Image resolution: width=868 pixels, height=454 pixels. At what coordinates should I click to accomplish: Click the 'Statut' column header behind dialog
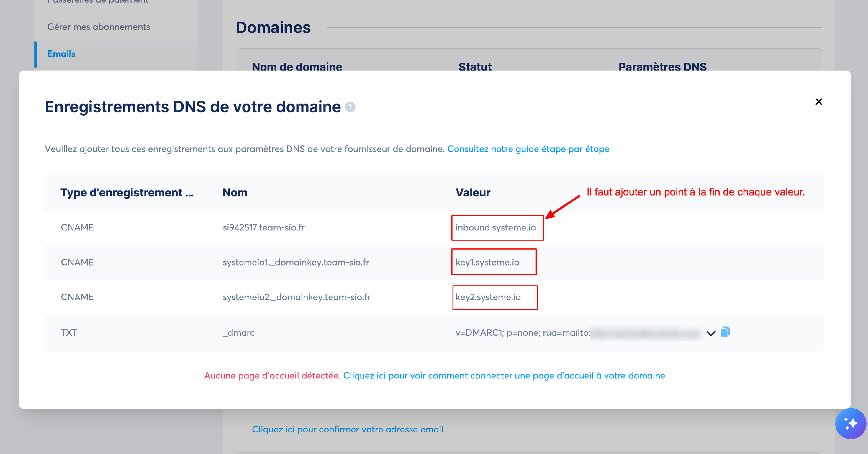[475, 67]
